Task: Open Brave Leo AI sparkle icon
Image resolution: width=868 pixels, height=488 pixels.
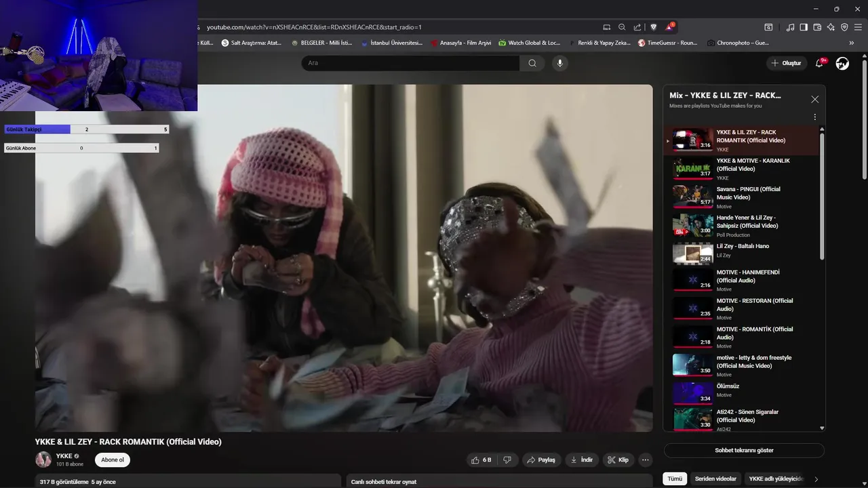Action: [831, 27]
